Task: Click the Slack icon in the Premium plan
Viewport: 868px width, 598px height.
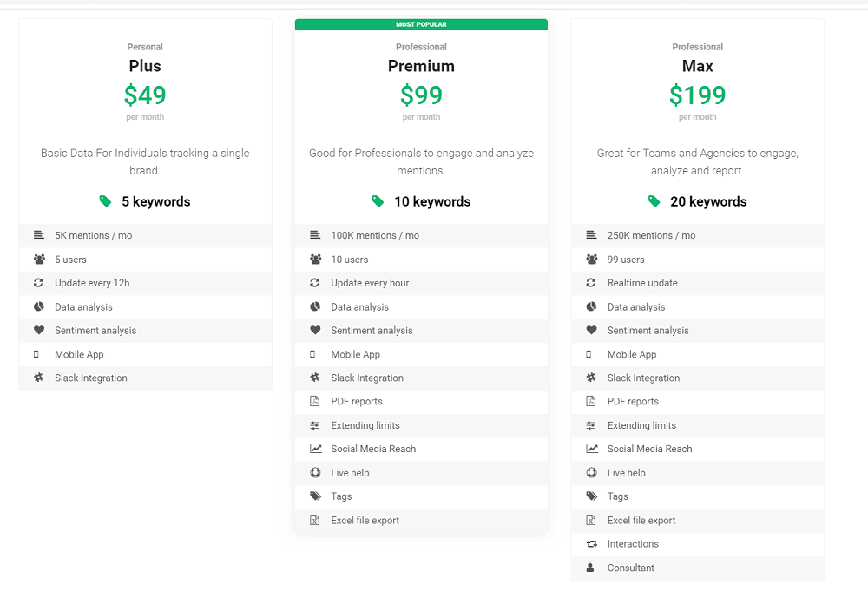Action: coord(315,377)
